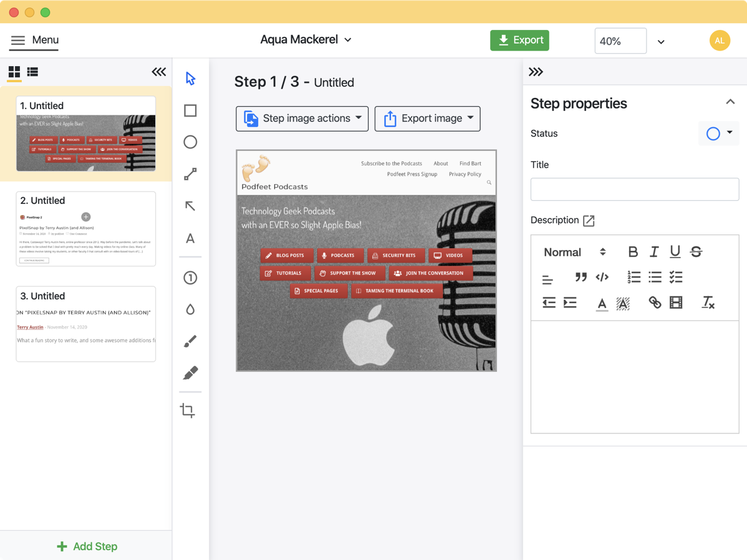Switch to grid view of steps
The height and width of the screenshot is (560, 747).
(14, 72)
